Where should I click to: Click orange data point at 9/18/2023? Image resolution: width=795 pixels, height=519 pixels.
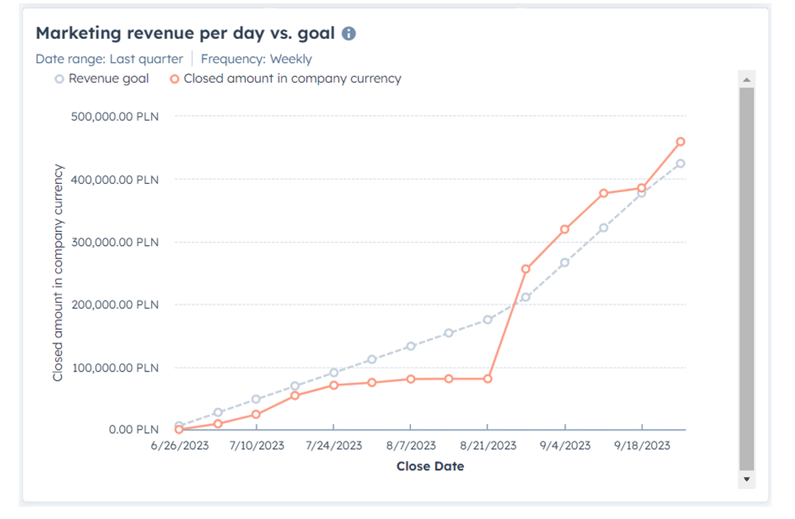point(641,188)
